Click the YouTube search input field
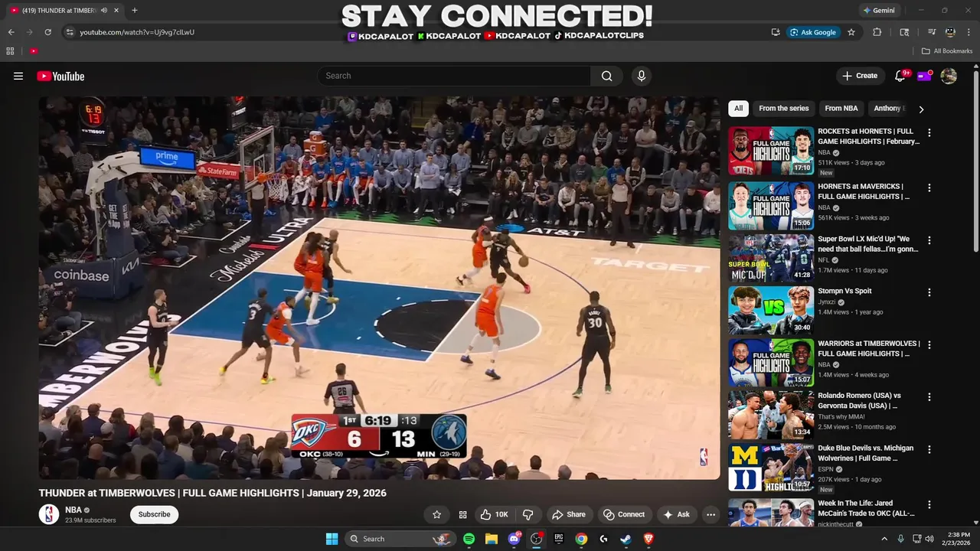 [x=454, y=76]
